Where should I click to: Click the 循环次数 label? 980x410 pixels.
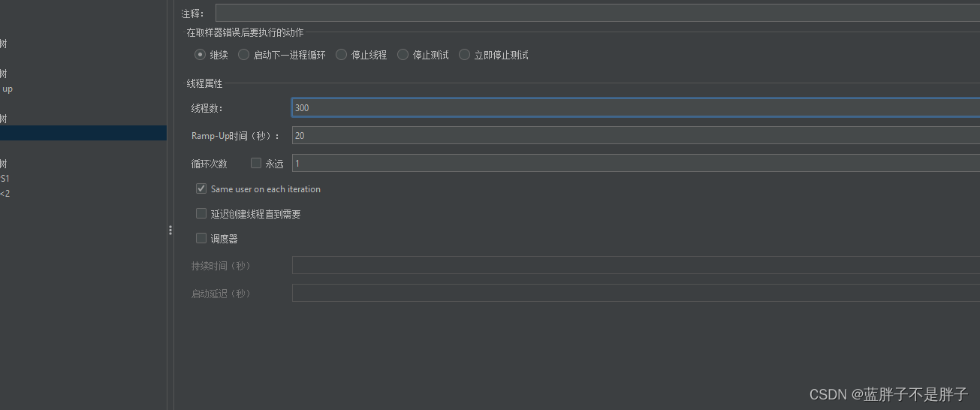[x=210, y=164]
